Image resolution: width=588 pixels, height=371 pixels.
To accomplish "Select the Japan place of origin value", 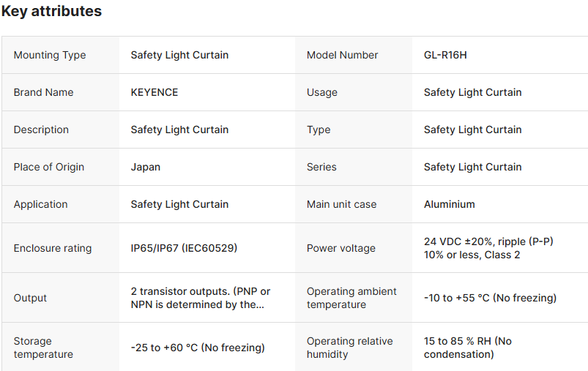I will coord(146,167).
